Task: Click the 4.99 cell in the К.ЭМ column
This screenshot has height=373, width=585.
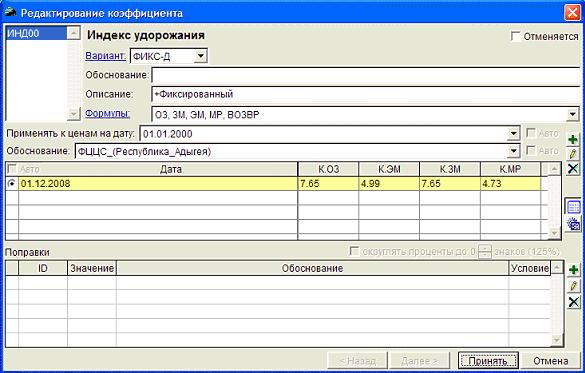Action: point(389,184)
